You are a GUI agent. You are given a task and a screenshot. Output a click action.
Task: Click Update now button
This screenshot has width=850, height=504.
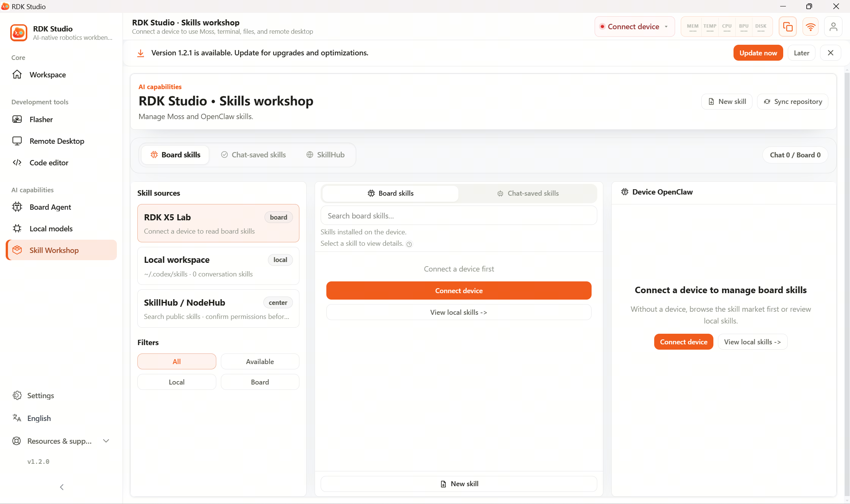click(758, 53)
